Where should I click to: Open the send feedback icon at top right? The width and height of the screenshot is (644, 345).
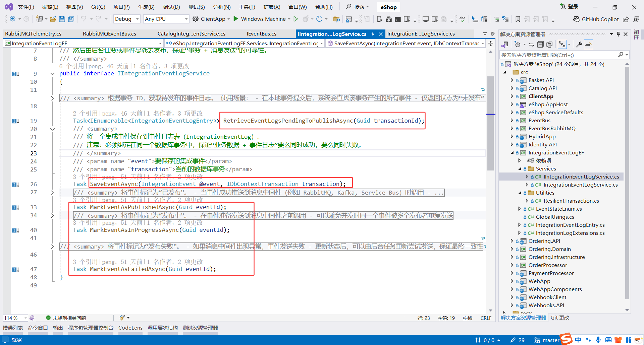click(x=636, y=19)
